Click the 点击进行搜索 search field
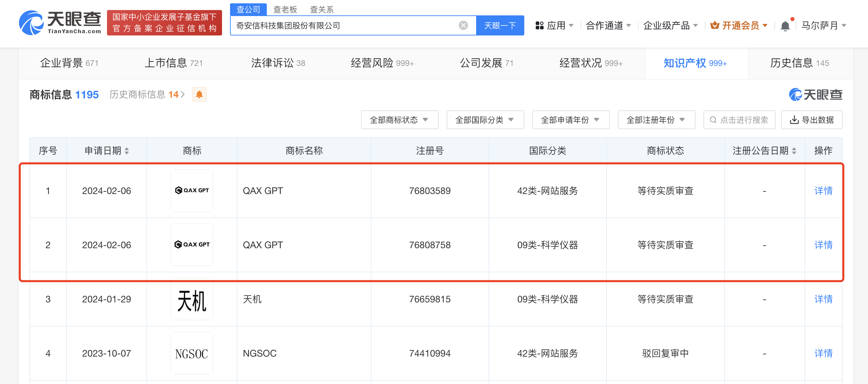The width and height of the screenshot is (868, 384). coord(740,120)
